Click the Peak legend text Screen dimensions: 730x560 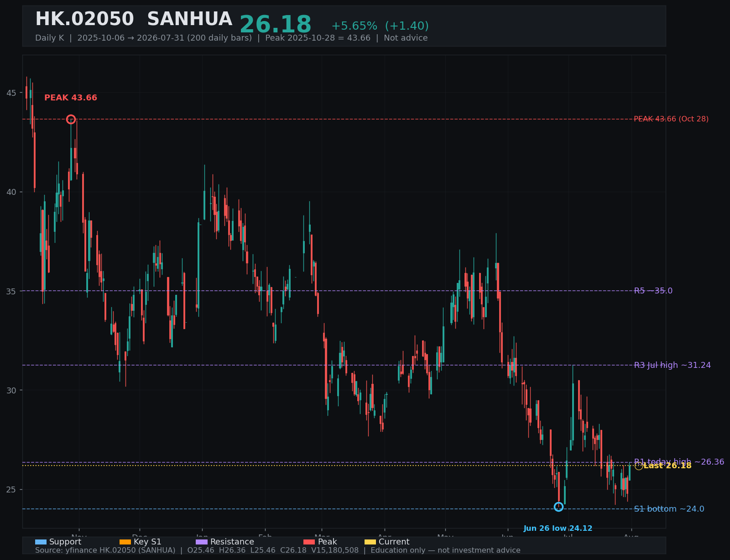pos(328,542)
